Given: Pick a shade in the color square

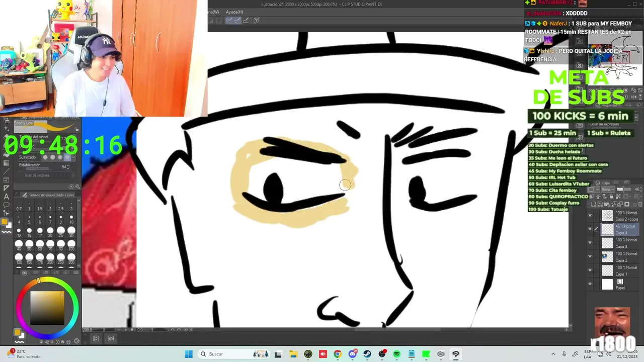Looking at the screenshot, I should tap(47, 308).
